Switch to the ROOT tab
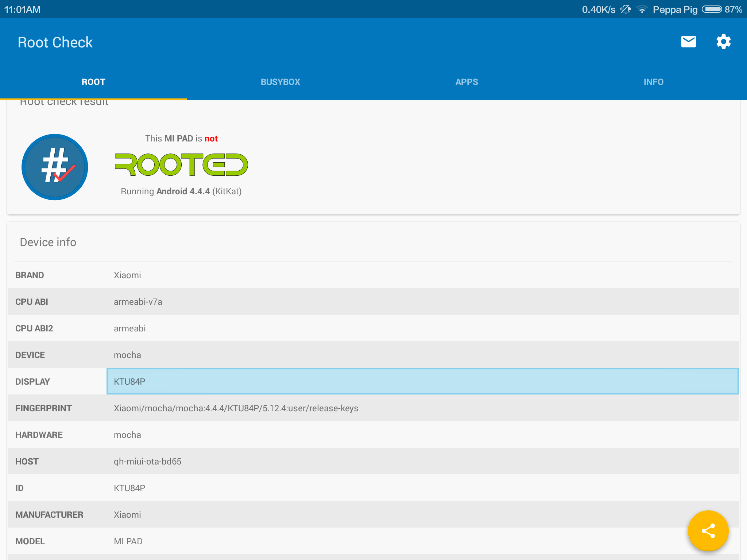 click(x=93, y=82)
